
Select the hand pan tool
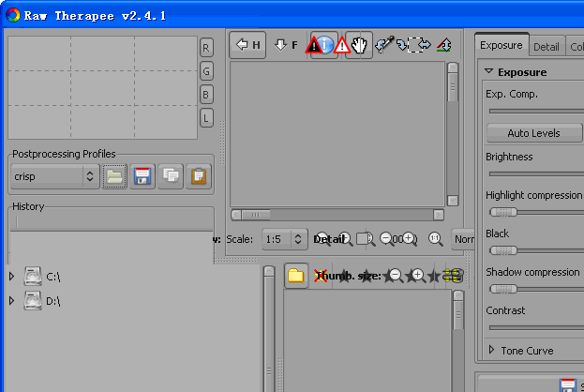click(x=358, y=45)
